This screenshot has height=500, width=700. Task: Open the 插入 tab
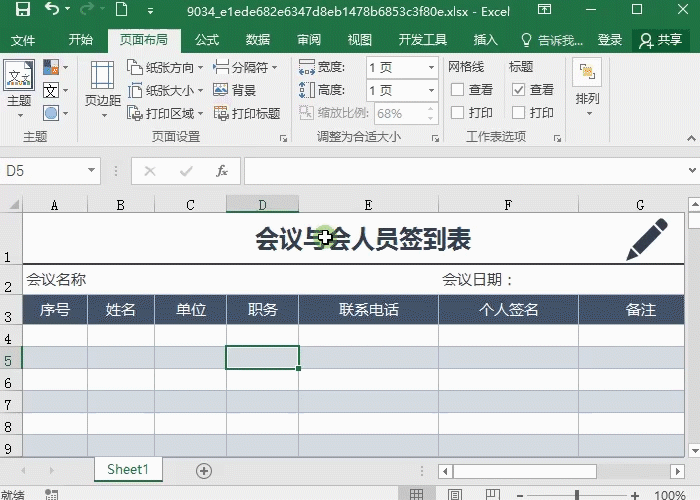click(x=485, y=40)
